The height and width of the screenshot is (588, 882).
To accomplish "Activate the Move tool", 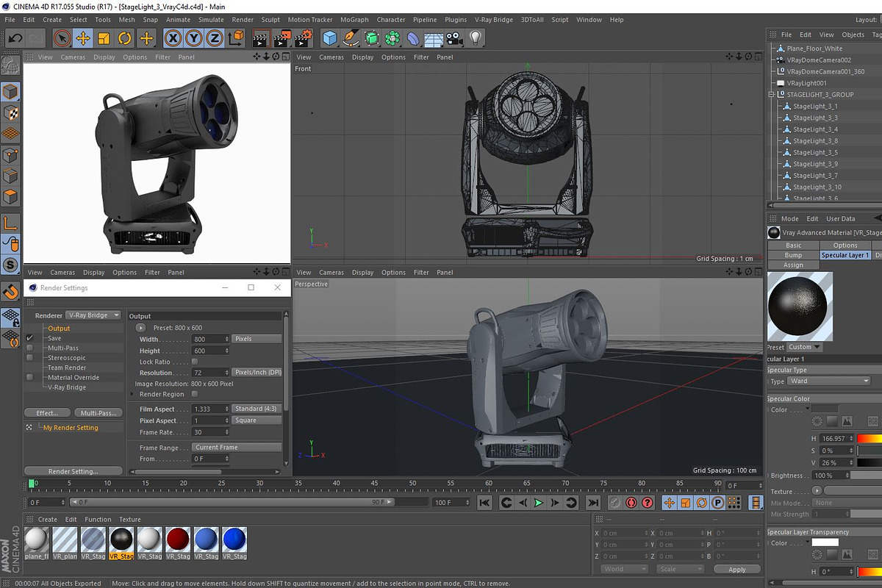I will (x=83, y=38).
